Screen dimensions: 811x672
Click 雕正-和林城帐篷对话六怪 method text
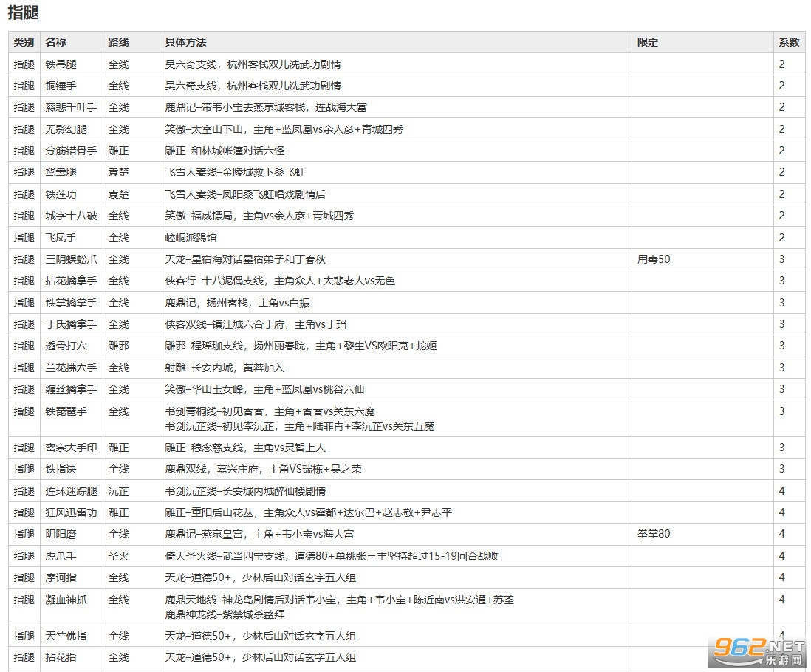click(225, 151)
